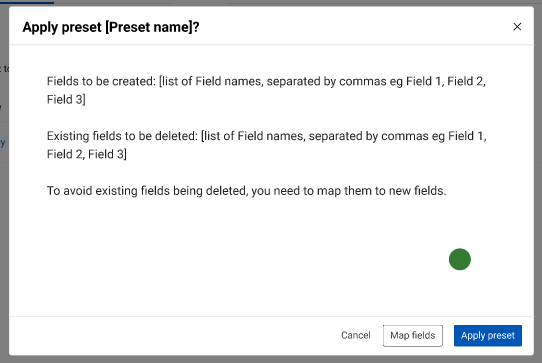Click the Cancel button
The height and width of the screenshot is (363, 542).
pyautogui.click(x=355, y=335)
